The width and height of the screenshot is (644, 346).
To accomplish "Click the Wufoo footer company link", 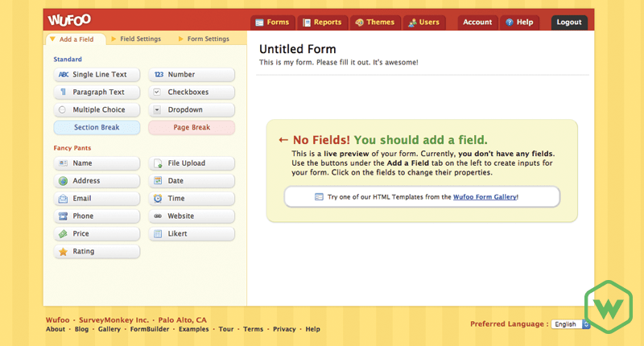I will click(57, 320).
